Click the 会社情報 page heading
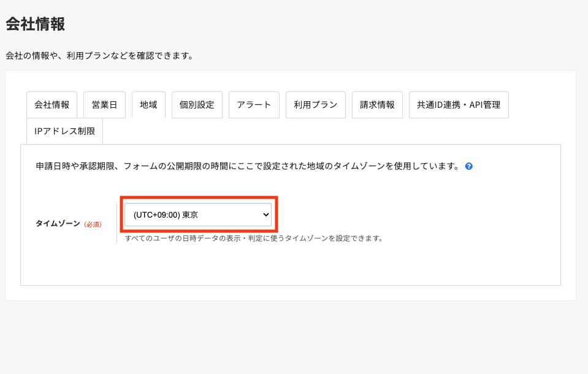The height and width of the screenshot is (374, 588). pyautogui.click(x=36, y=24)
